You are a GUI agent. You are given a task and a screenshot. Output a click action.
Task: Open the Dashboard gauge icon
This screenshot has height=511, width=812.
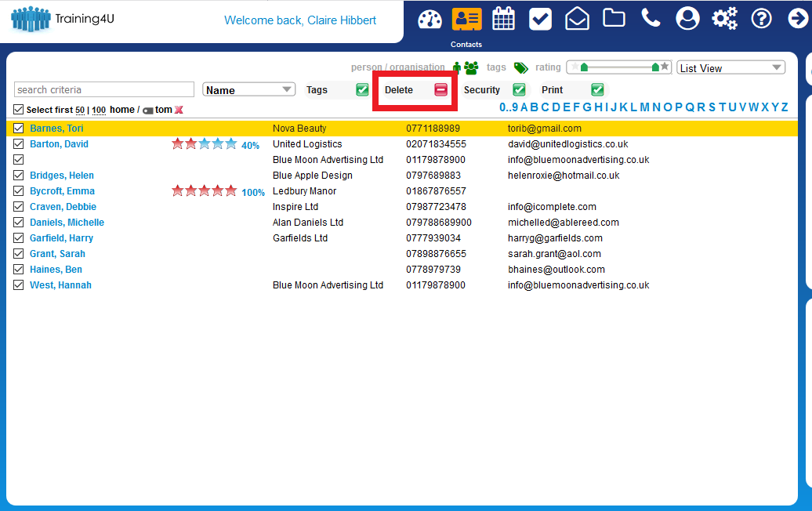430,19
